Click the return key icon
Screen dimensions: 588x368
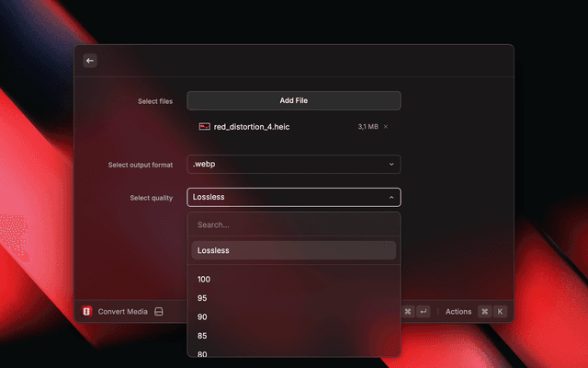(424, 311)
